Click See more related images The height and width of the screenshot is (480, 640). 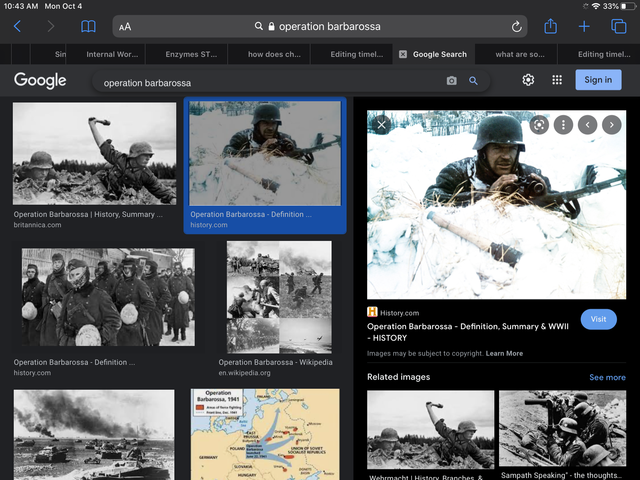pos(607,378)
